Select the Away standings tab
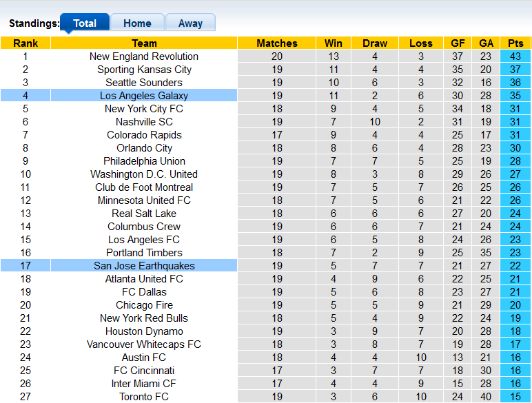The image size is (532, 403). (190, 23)
